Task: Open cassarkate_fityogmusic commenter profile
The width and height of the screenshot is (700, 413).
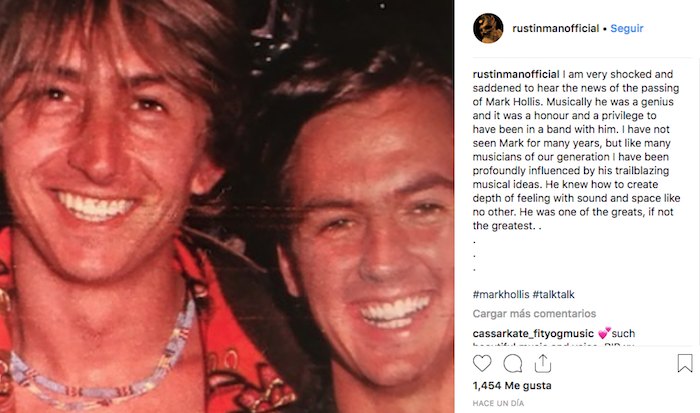Action: 533,334
